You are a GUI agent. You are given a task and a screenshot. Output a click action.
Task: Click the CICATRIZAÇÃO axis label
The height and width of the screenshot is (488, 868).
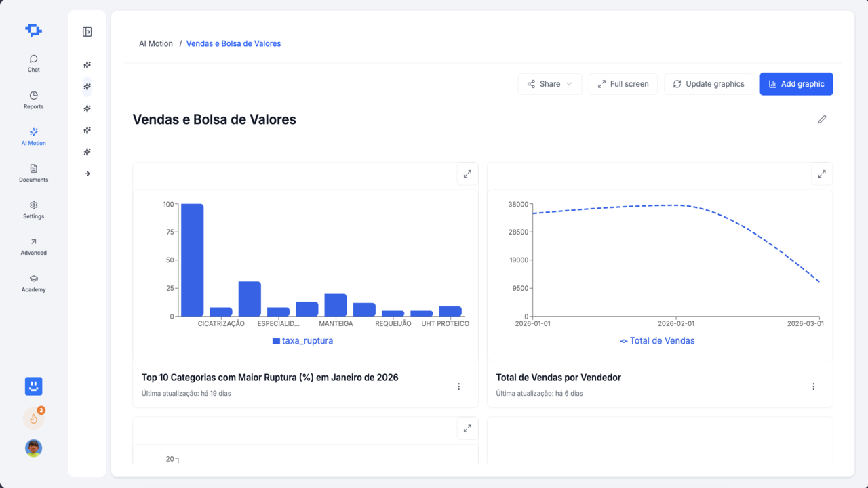tap(221, 324)
